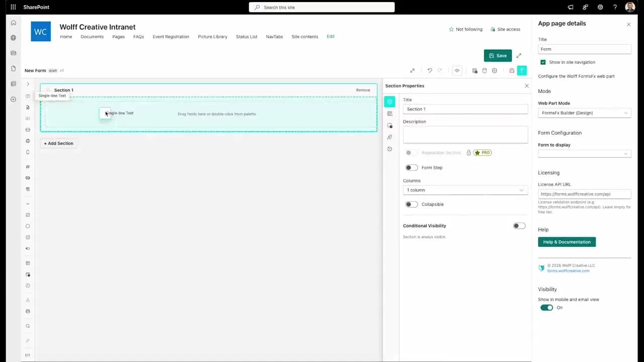Turn off Show in mobile and email view
This screenshot has height=362, width=644.
coord(546,308)
